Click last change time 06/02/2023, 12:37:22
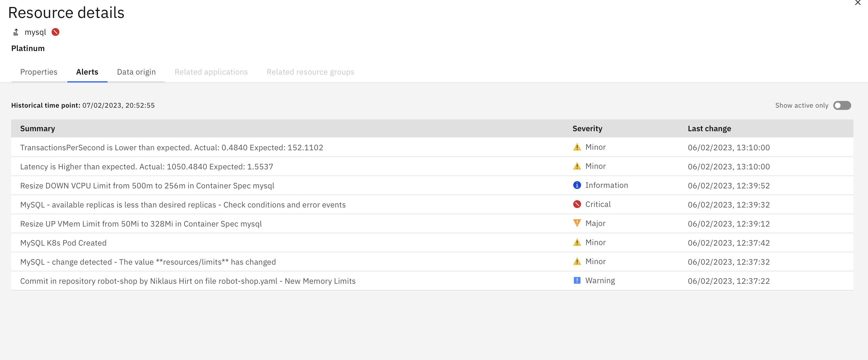Image resolution: width=868 pixels, height=360 pixels. [728, 281]
